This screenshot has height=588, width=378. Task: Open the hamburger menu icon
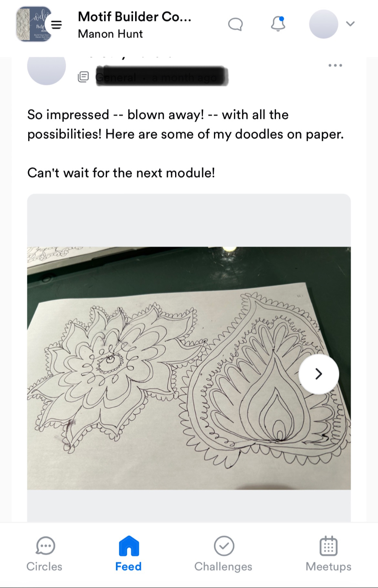56,24
